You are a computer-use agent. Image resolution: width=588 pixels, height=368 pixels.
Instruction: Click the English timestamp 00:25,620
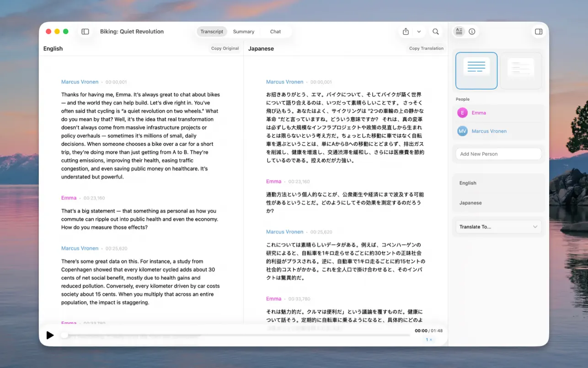coord(116,249)
